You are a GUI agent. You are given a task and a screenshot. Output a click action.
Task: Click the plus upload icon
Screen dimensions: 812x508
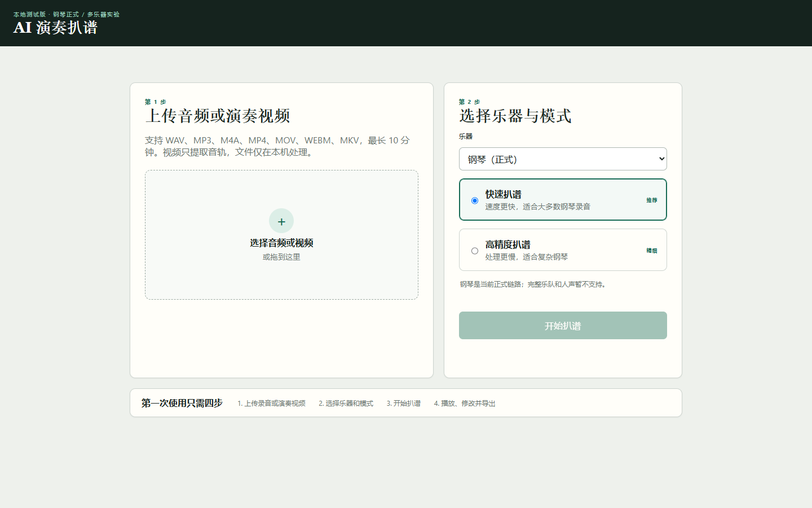[281, 221]
